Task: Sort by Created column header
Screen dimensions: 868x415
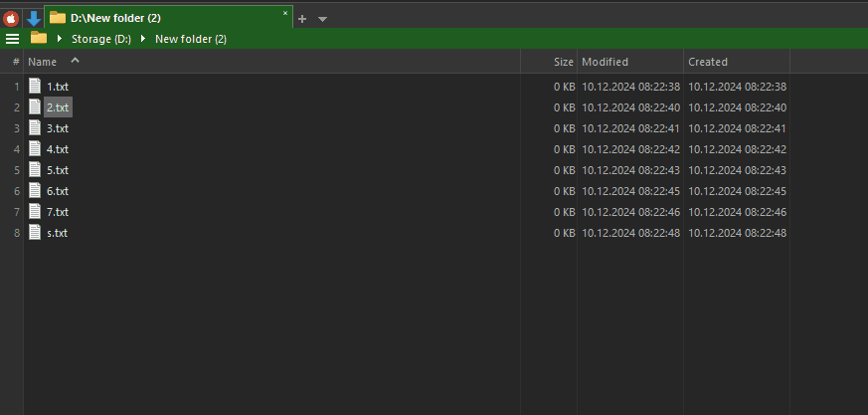Action: pyautogui.click(x=708, y=62)
